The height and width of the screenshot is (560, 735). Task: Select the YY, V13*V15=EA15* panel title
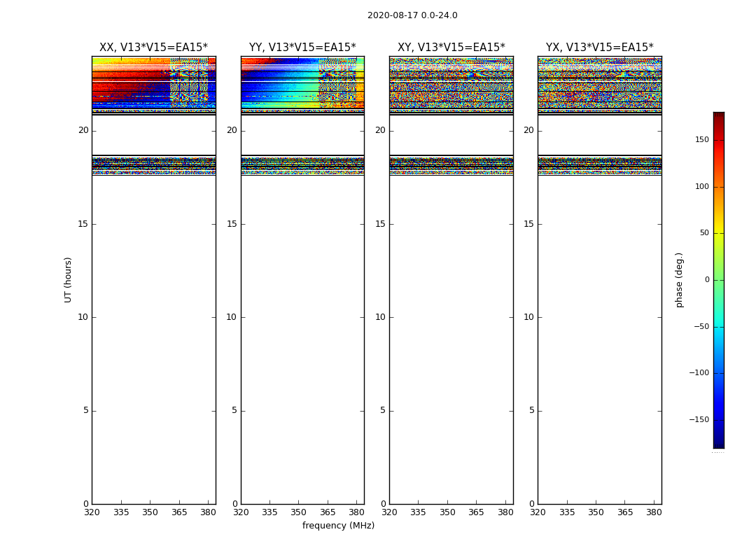[302, 48]
